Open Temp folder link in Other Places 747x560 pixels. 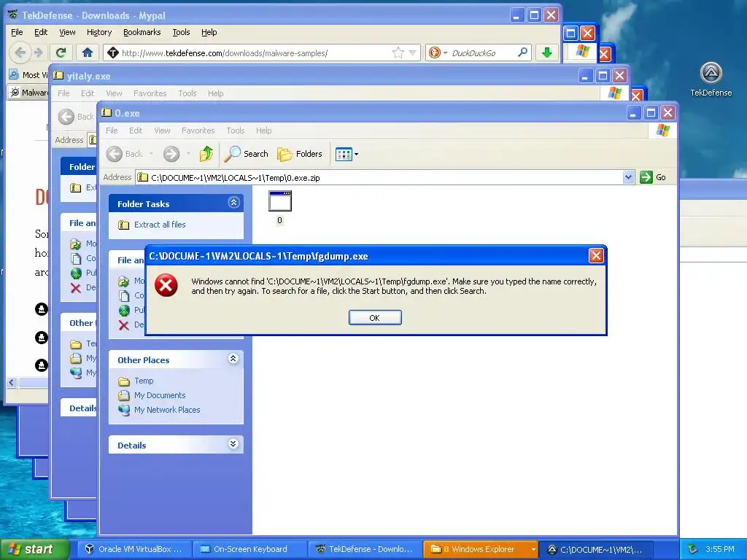(x=144, y=381)
